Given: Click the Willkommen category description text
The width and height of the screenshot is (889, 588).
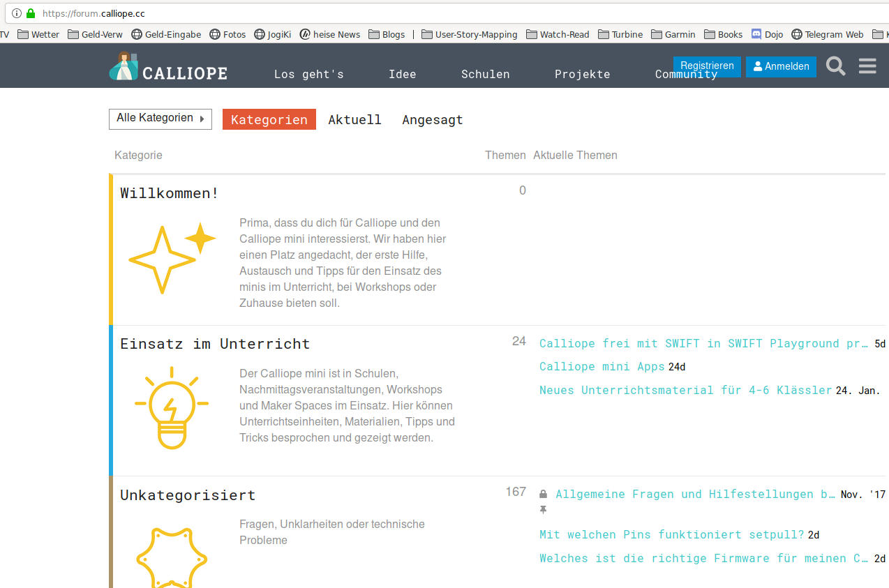Looking at the screenshot, I should (x=343, y=263).
